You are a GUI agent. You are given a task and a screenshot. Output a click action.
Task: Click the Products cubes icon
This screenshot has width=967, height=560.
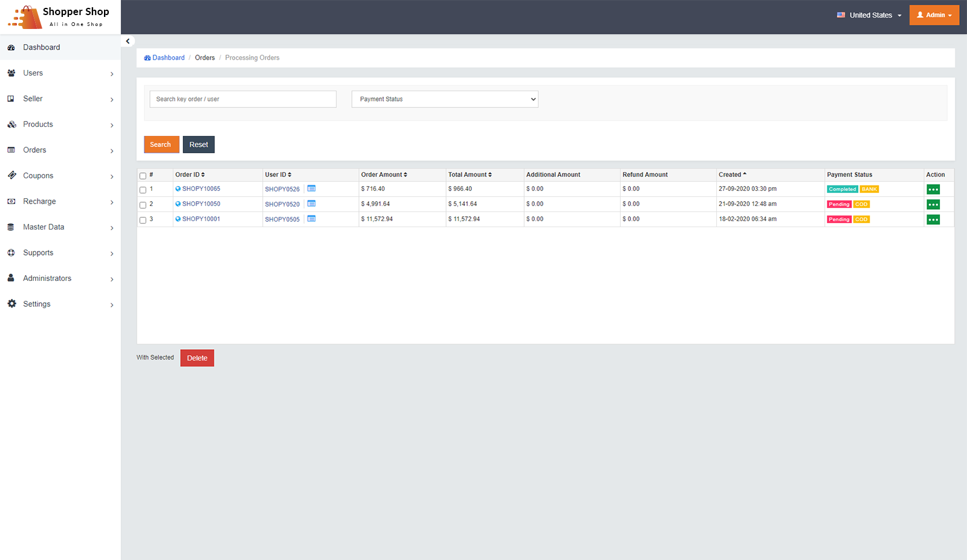point(11,124)
